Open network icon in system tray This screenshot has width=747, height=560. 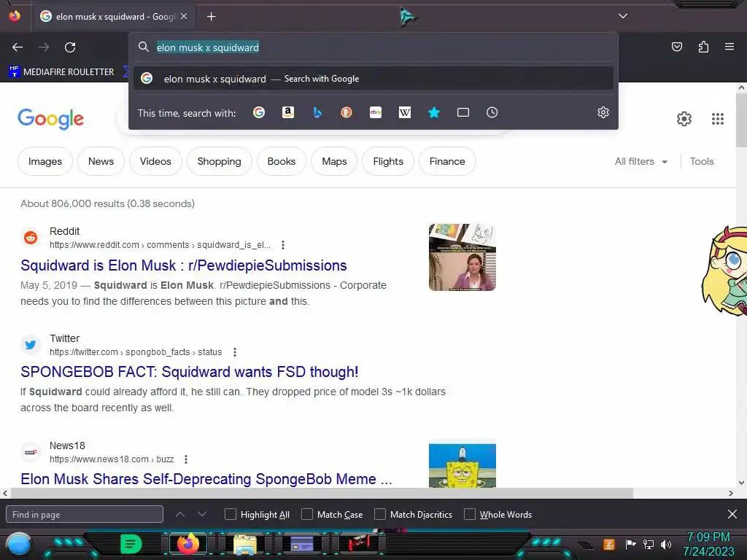coord(649,544)
